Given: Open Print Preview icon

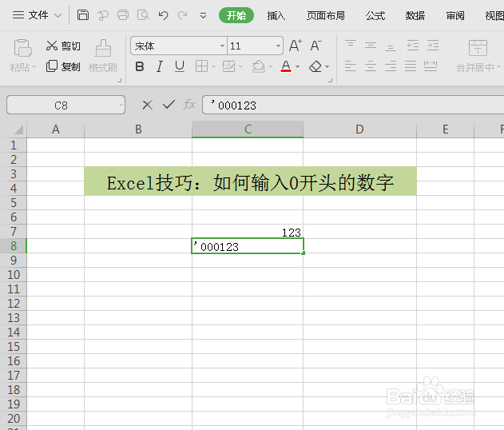Looking at the screenshot, I should coord(143,15).
